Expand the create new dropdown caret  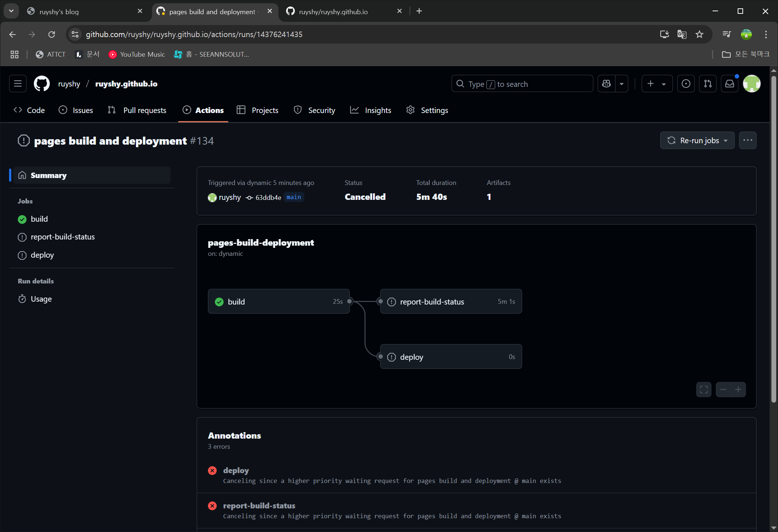point(664,84)
